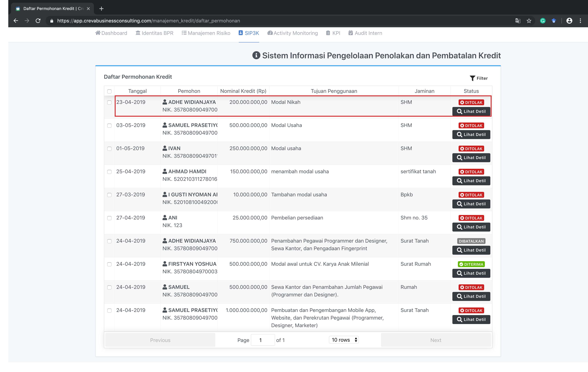Check the IVAN row checkbox

coord(109,149)
